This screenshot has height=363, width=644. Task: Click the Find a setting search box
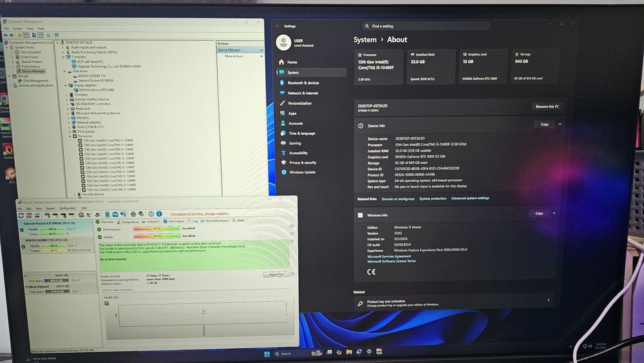(x=426, y=26)
